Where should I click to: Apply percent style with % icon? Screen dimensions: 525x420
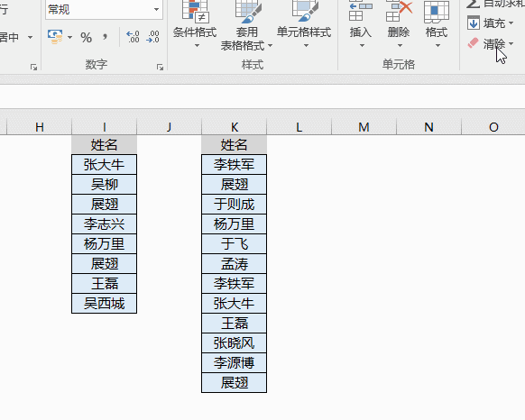click(x=86, y=38)
